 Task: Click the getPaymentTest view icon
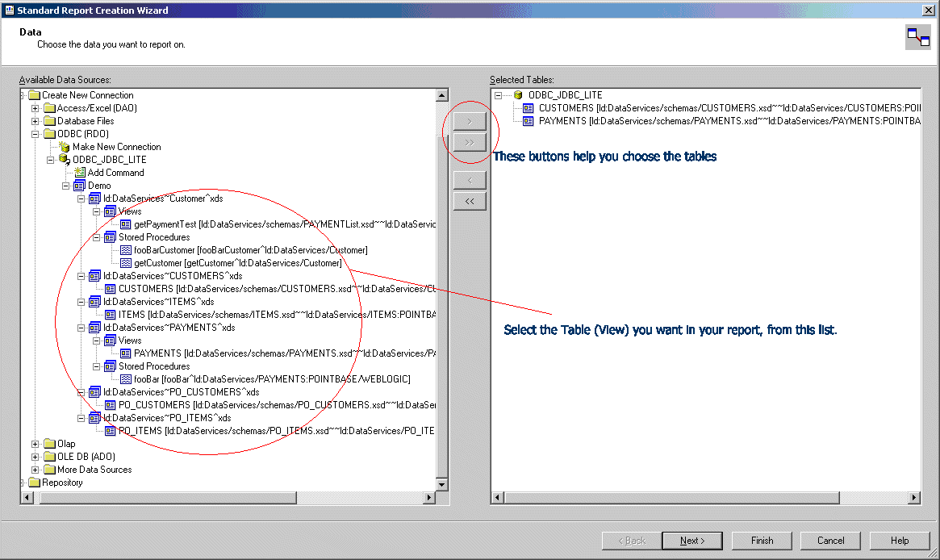(x=126, y=224)
